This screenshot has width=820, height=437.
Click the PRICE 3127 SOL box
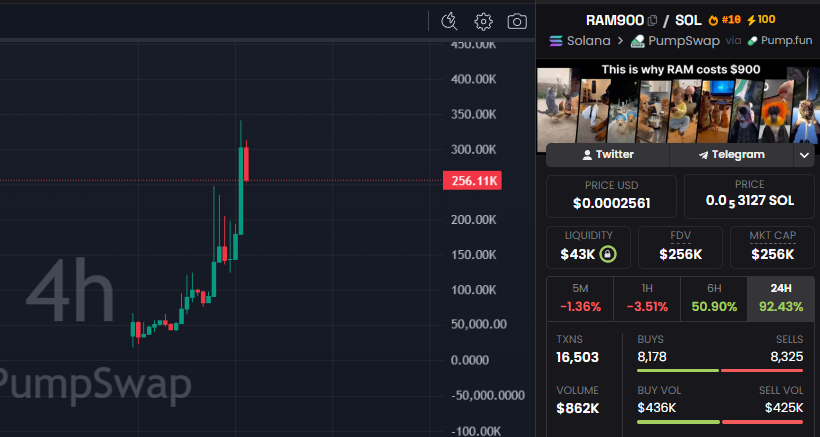click(749, 197)
